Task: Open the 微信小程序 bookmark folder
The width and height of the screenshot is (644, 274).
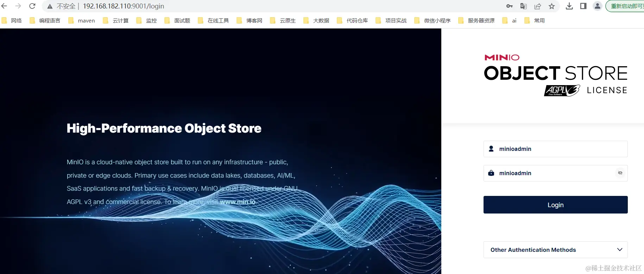Action: click(x=433, y=20)
